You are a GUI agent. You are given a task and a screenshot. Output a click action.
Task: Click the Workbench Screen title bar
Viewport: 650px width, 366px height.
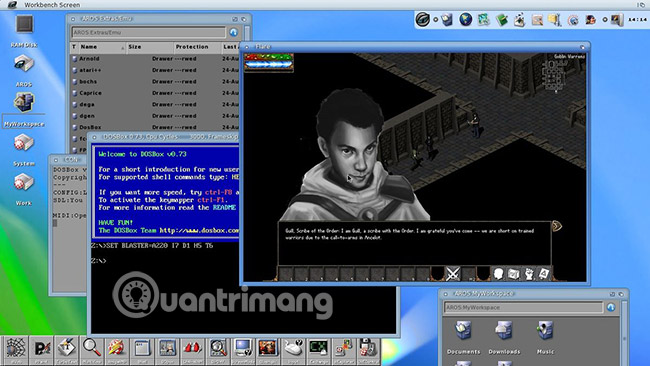tap(325, 5)
